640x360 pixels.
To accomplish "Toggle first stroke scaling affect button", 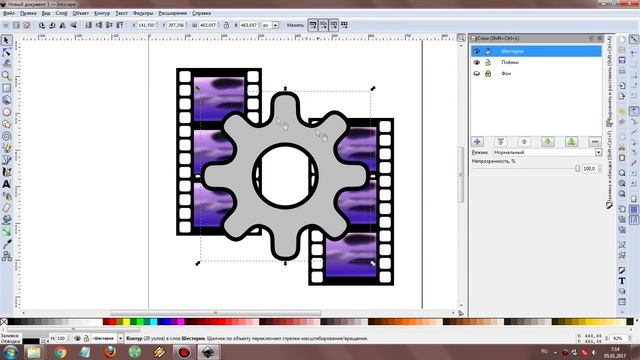I will tap(313, 25).
